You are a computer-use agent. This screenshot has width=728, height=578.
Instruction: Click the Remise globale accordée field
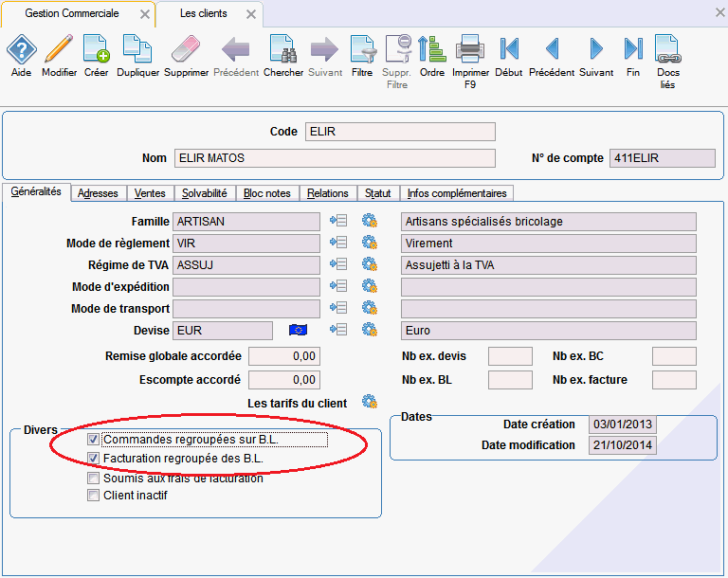pyautogui.click(x=283, y=356)
